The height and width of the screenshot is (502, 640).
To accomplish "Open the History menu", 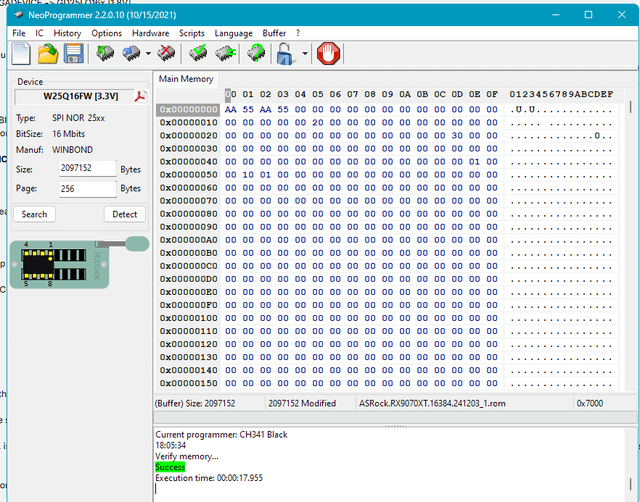I will pyautogui.click(x=67, y=33).
